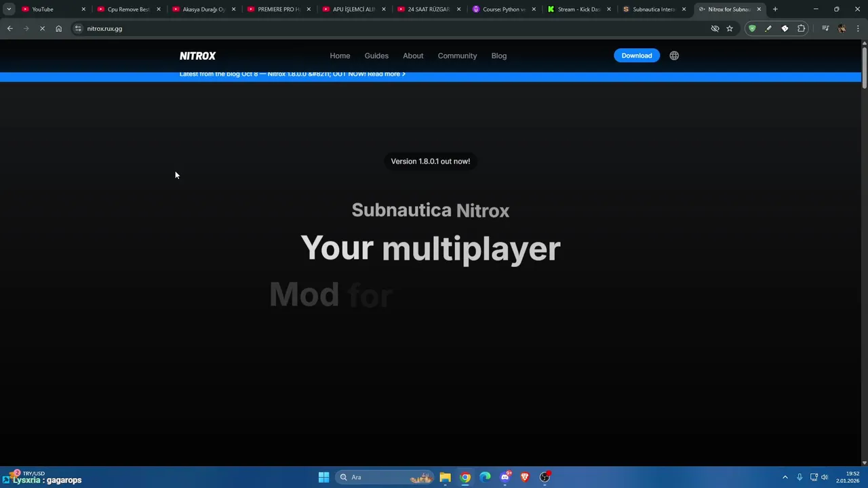Click the taskbar search box 'Ara'

click(x=386, y=477)
